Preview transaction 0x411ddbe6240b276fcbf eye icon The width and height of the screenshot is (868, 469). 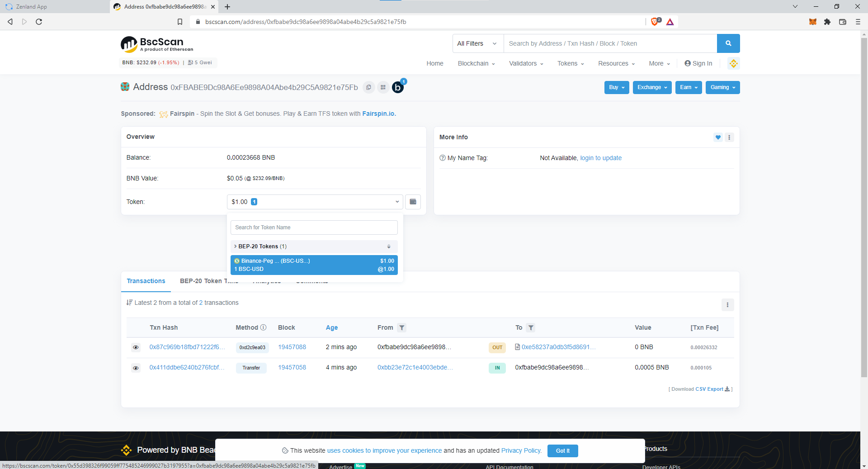(x=136, y=368)
